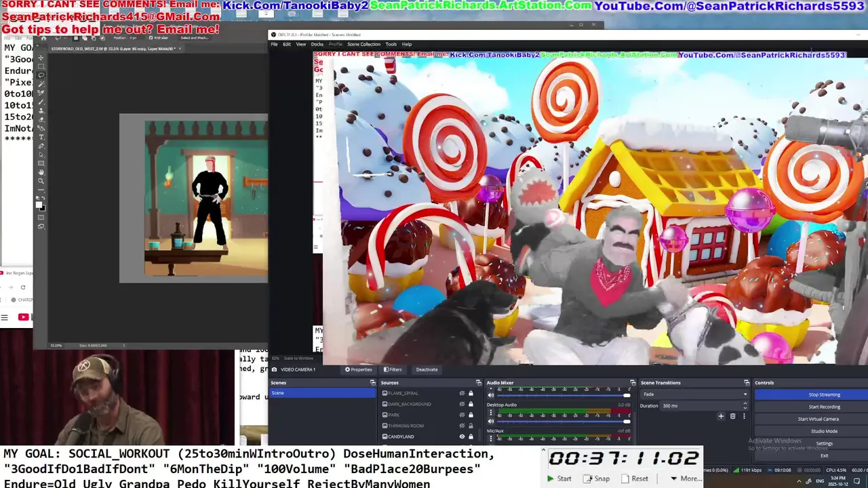This screenshot has height=488, width=868.
Task: Select the CANDYLAND source row
Action: (429, 436)
